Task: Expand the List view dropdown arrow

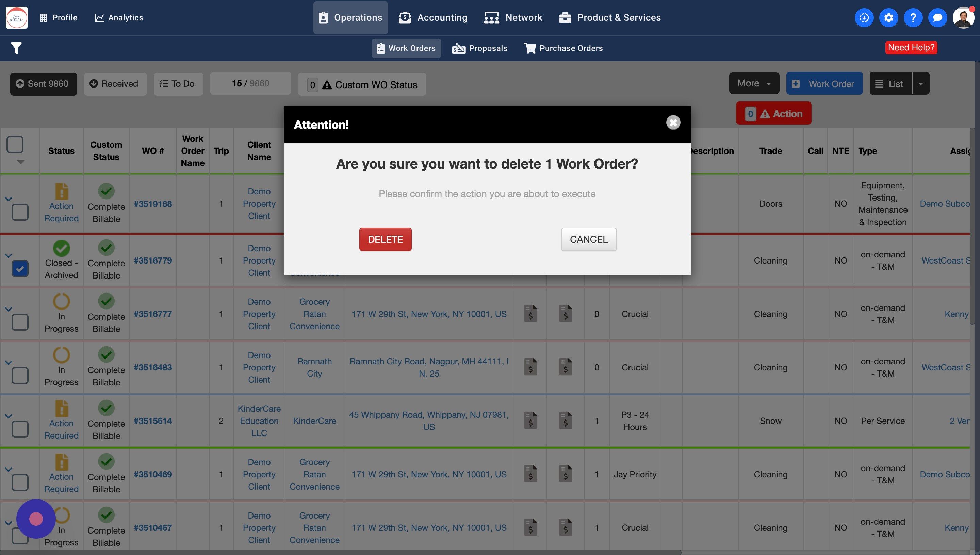Action: click(x=920, y=83)
